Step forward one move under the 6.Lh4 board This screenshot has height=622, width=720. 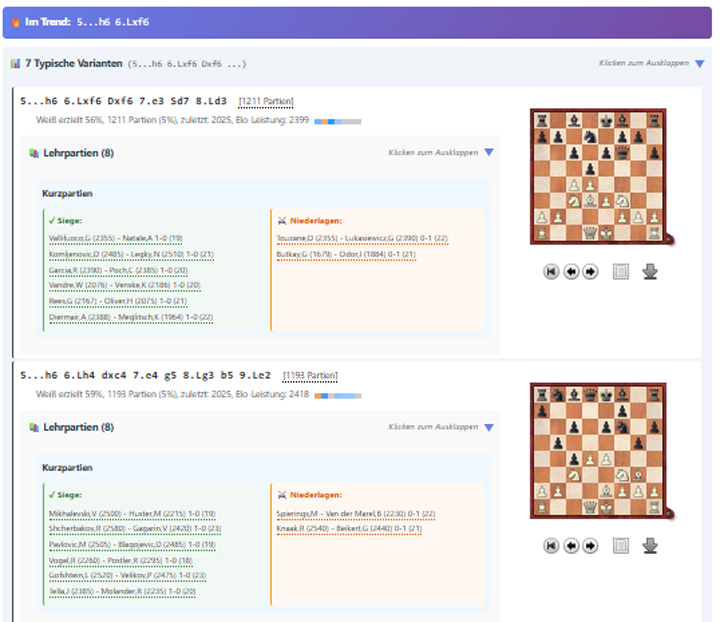[x=590, y=545]
